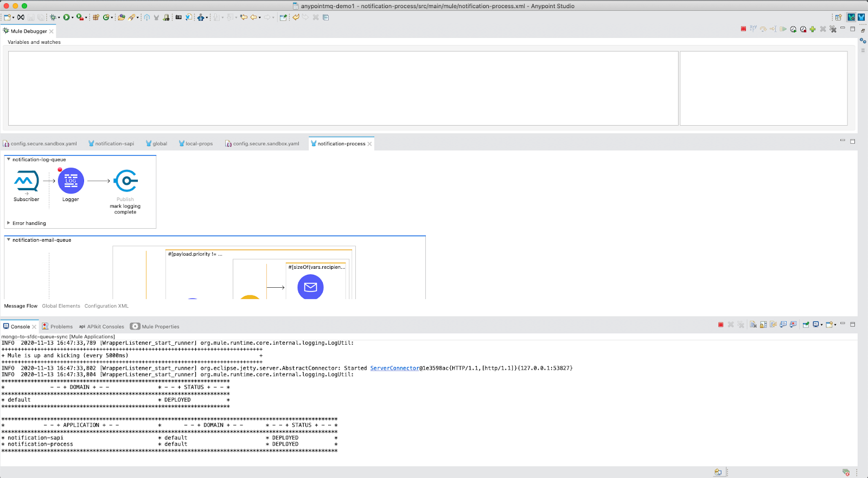The image size is (868, 478).
Task: Expand the Error handling section
Action: (8, 223)
